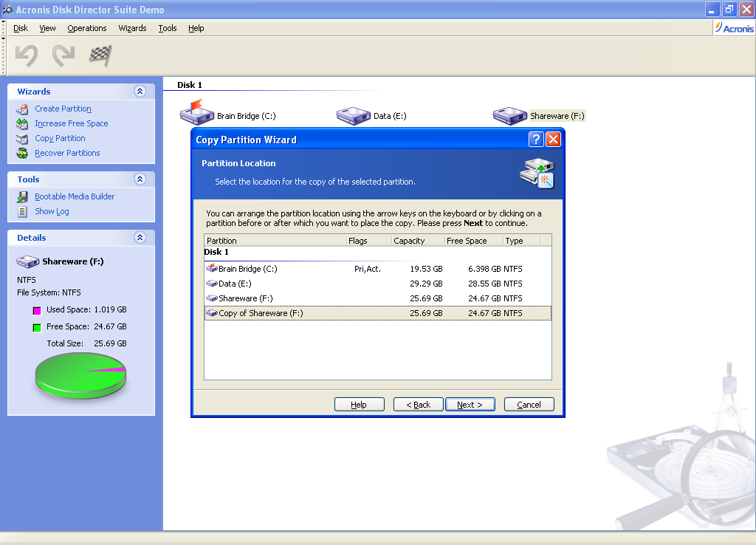The width and height of the screenshot is (756, 545).
Task: Select the Copy of Shareware (F:) row
Action: click(377, 313)
